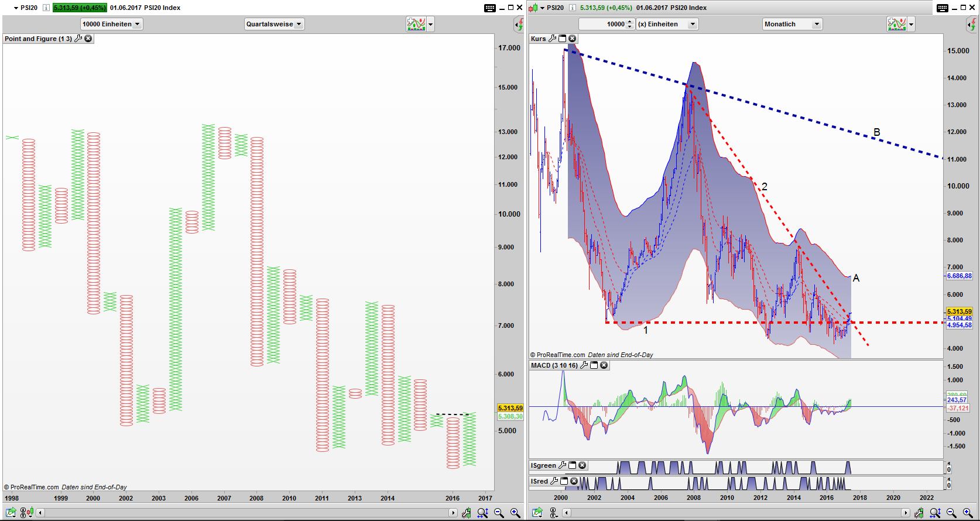Click left chart second bottom toolbar icon
980x521 pixels.
click(26, 513)
